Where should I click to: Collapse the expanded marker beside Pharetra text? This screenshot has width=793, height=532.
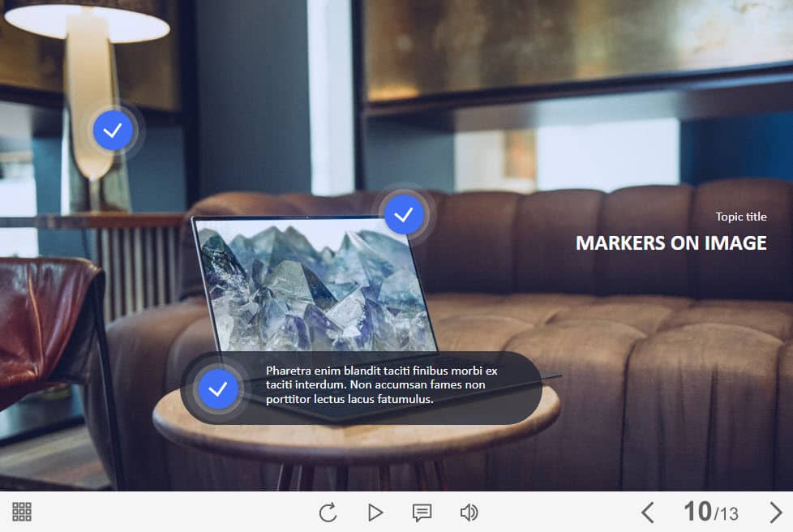pos(218,389)
